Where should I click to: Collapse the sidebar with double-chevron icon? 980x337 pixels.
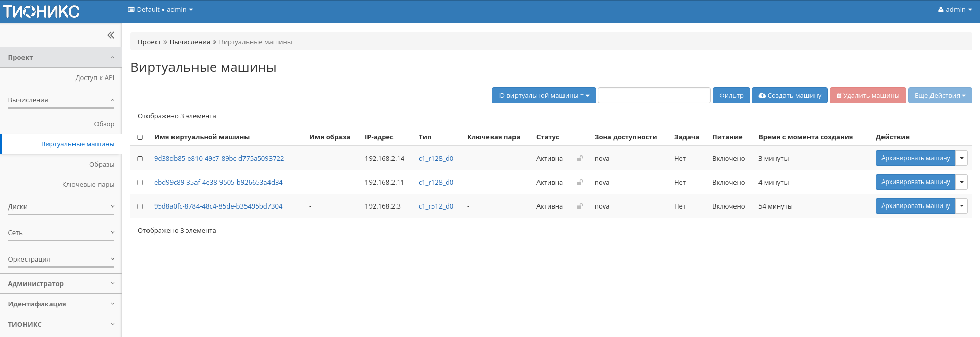(111, 35)
